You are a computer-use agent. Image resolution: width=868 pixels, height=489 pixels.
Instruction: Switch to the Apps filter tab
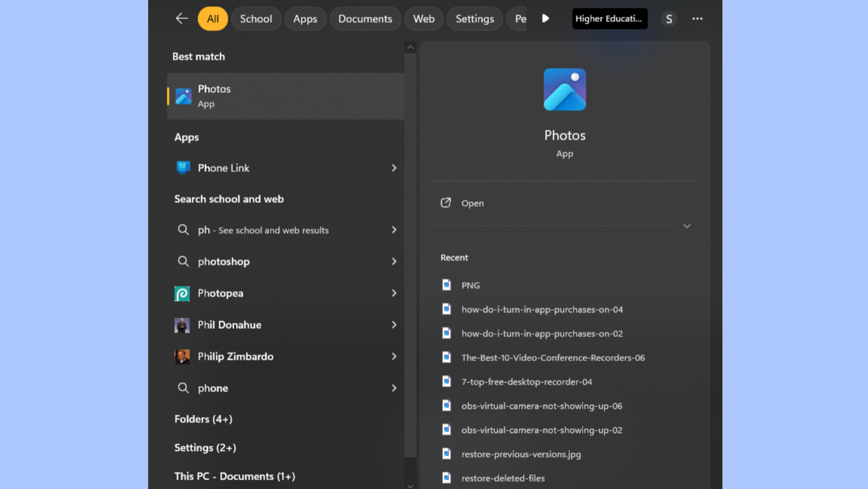point(305,19)
